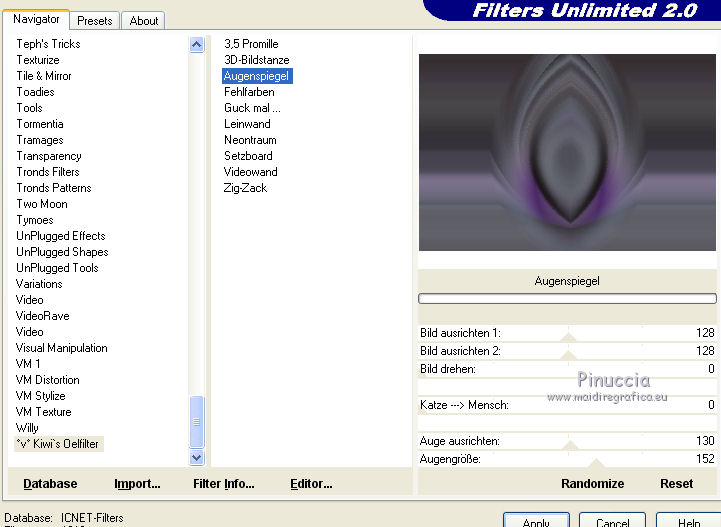Apply the filter
The image size is (721, 527).
point(536,521)
